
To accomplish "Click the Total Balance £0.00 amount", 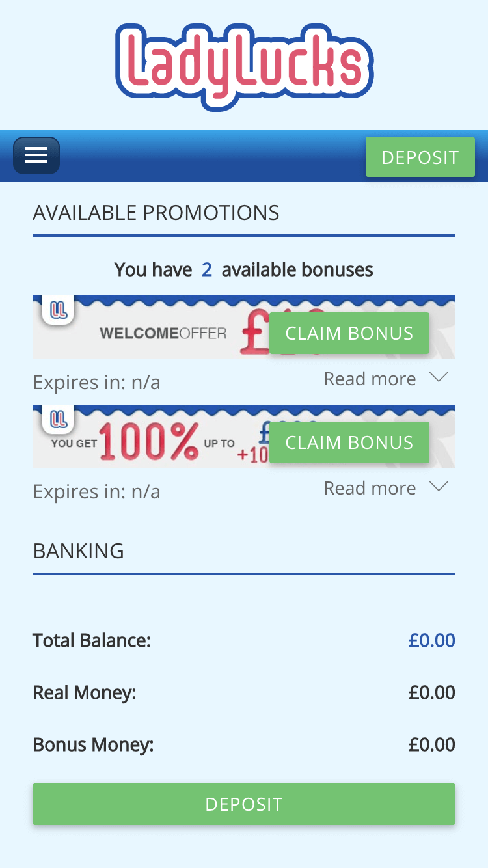I will (431, 641).
